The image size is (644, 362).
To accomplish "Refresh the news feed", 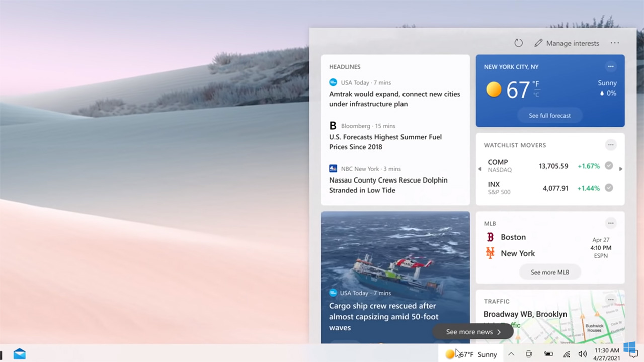I will pos(518,43).
